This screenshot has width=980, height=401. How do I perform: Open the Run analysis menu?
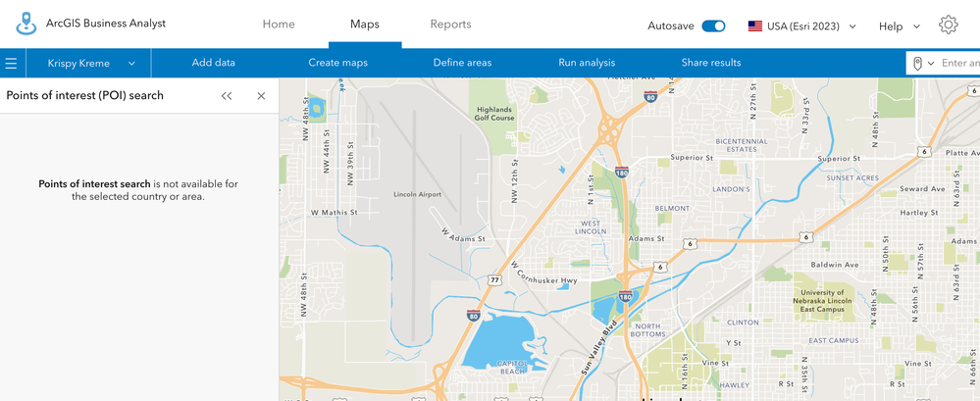click(x=587, y=63)
